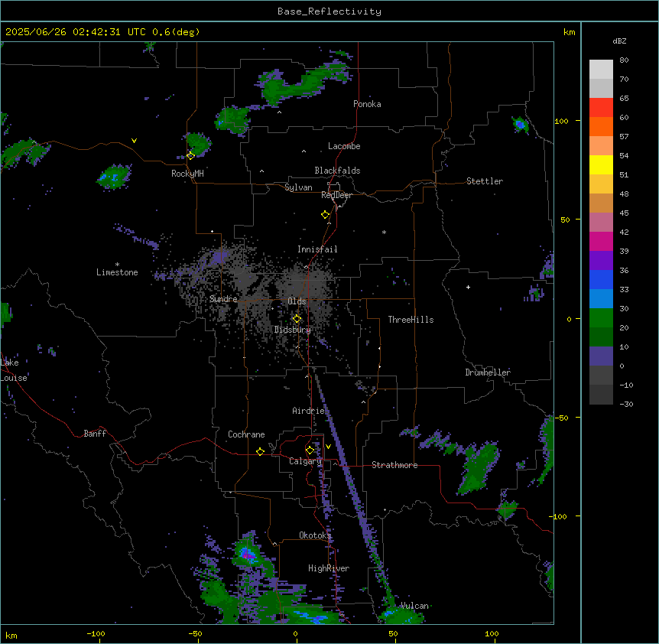Select the yellow diamond marker between Olds and Didsbury

(x=297, y=319)
